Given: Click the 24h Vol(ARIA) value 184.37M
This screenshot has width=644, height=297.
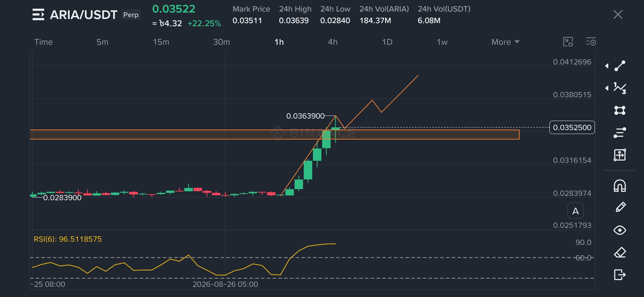Looking at the screenshot, I should pos(375,20).
